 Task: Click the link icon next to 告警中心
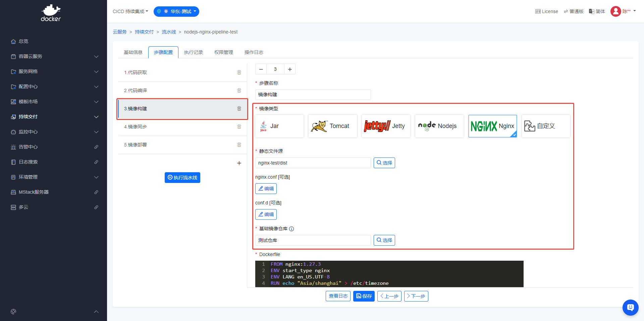pyautogui.click(x=96, y=147)
